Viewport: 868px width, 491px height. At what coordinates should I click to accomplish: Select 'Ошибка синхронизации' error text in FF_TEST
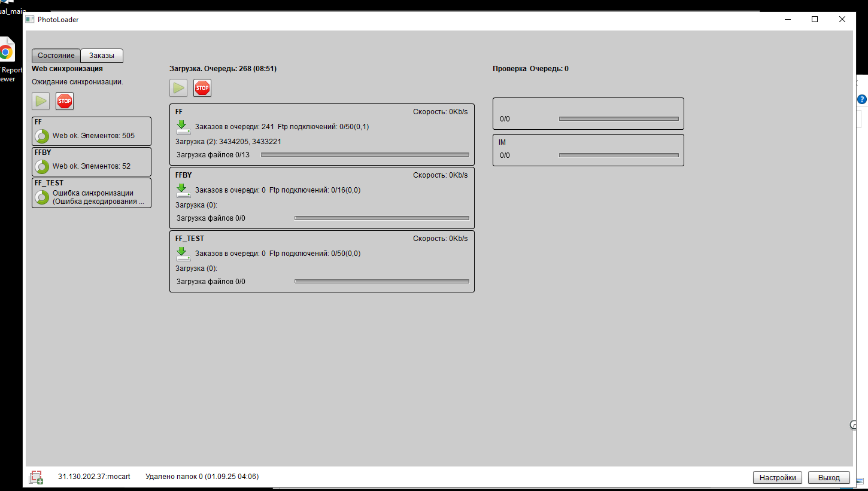[x=93, y=193]
